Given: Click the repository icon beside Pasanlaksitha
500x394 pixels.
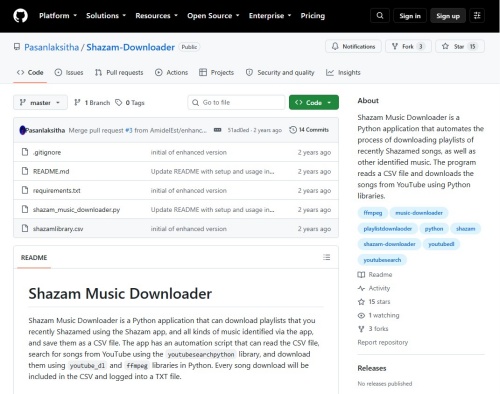Looking at the screenshot, I should 17,47.
